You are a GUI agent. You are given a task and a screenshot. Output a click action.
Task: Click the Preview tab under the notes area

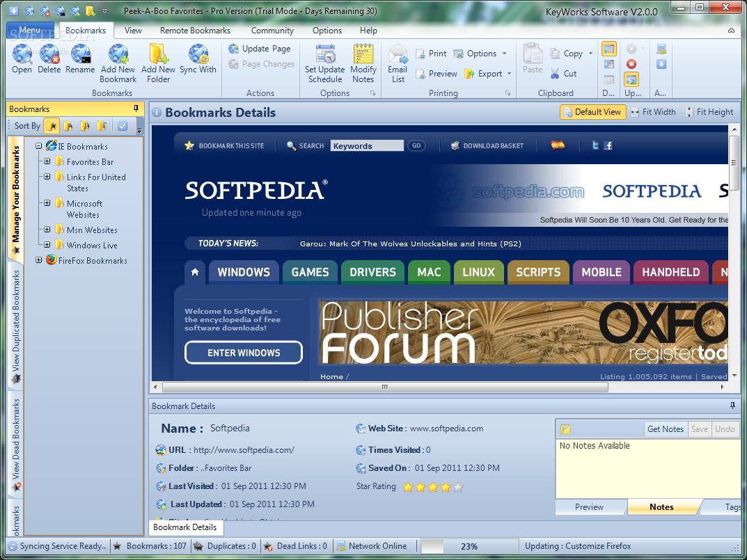pyautogui.click(x=589, y=507)
